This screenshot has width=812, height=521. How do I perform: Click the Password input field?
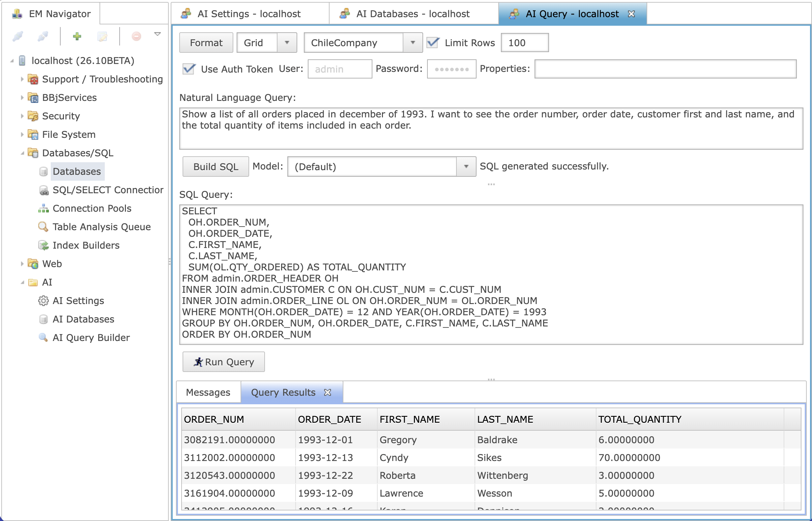(x=451, y=69)
